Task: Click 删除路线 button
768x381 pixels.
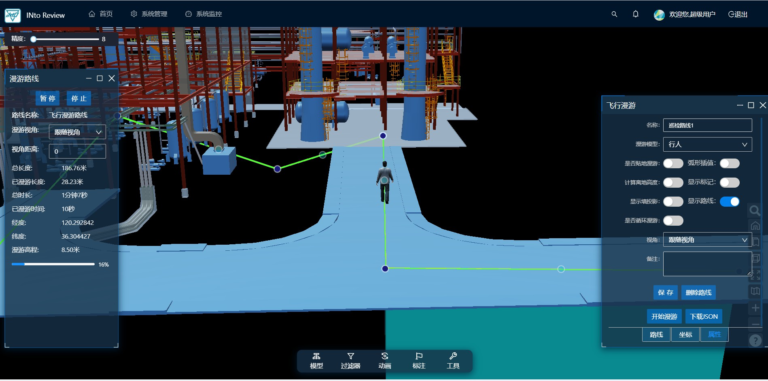Action: click(x=698, y=292)
